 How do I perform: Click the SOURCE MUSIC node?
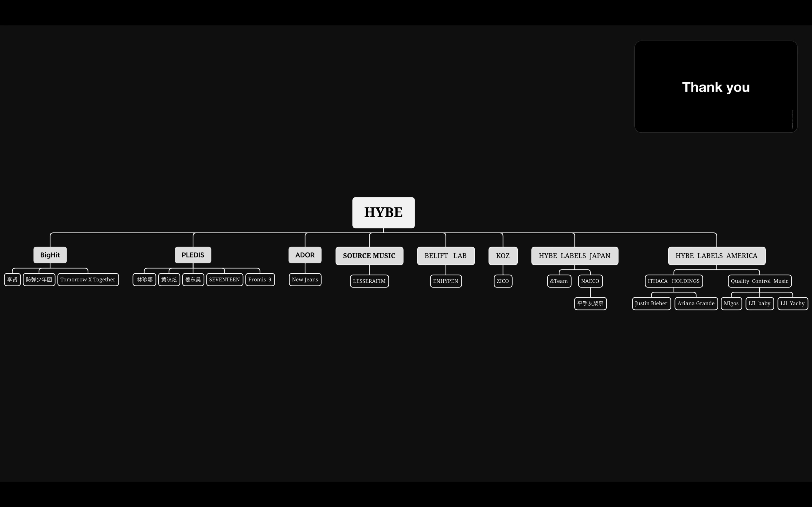point(369,255)
